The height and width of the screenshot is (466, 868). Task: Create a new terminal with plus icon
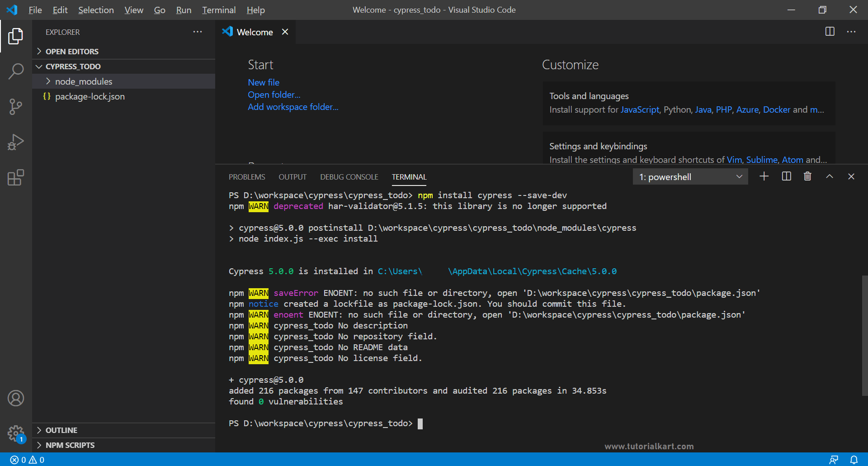(764, 176)
